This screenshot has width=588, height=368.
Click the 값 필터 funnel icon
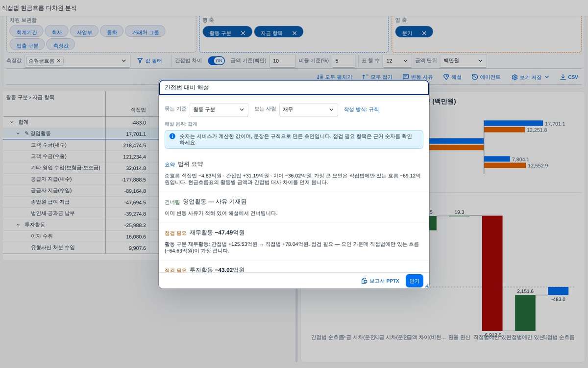(140, 61)
